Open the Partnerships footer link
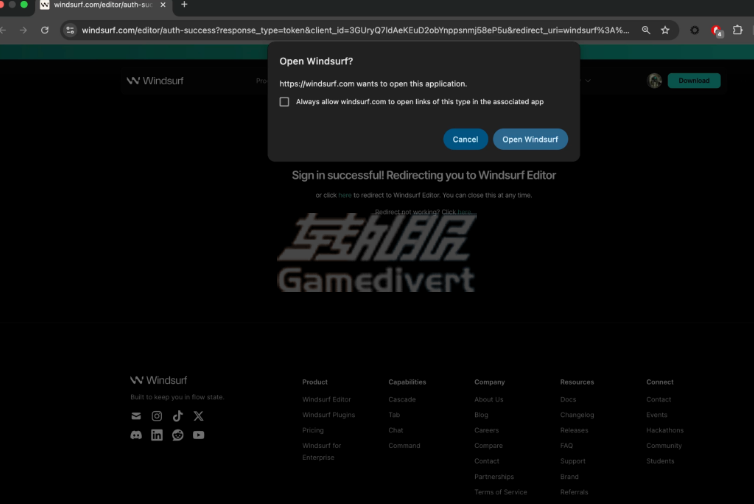Screen dimensions: 754x504 [x=494, y=477]
